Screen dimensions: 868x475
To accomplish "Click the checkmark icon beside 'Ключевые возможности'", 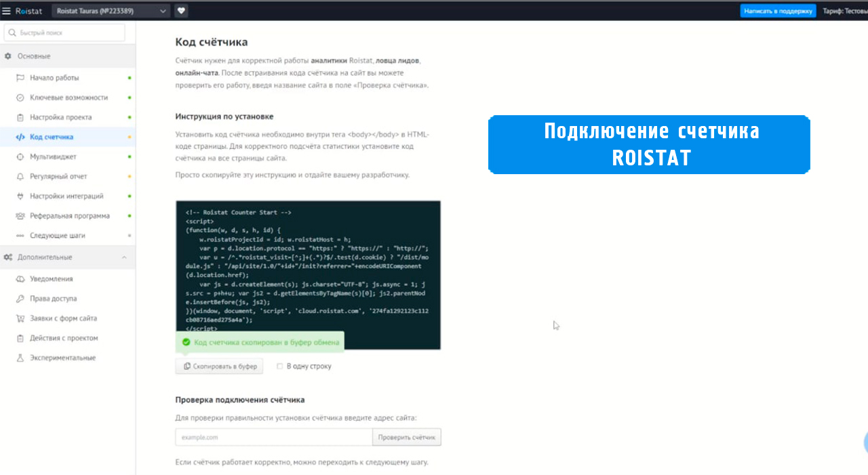I will click(x=20, y=98).
